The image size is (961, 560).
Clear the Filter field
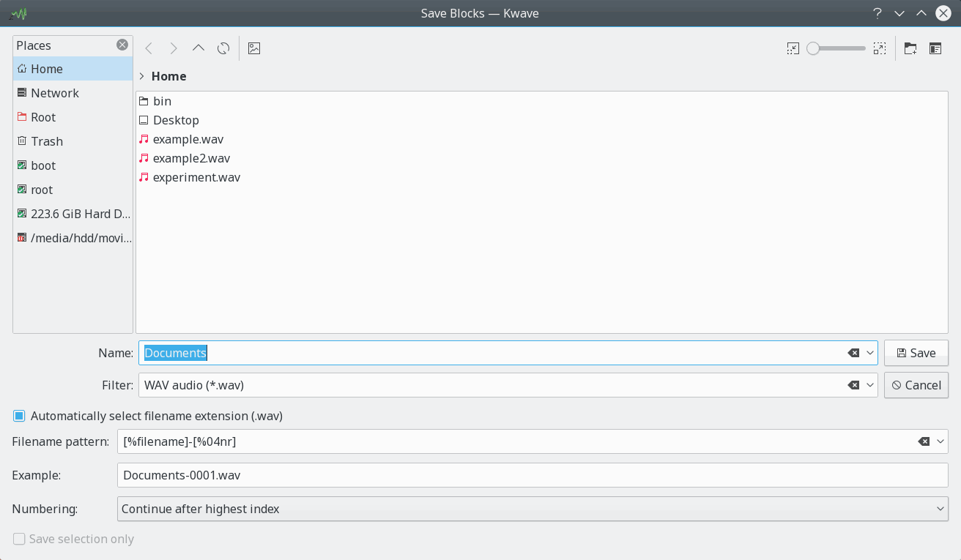tap(853, 385)
